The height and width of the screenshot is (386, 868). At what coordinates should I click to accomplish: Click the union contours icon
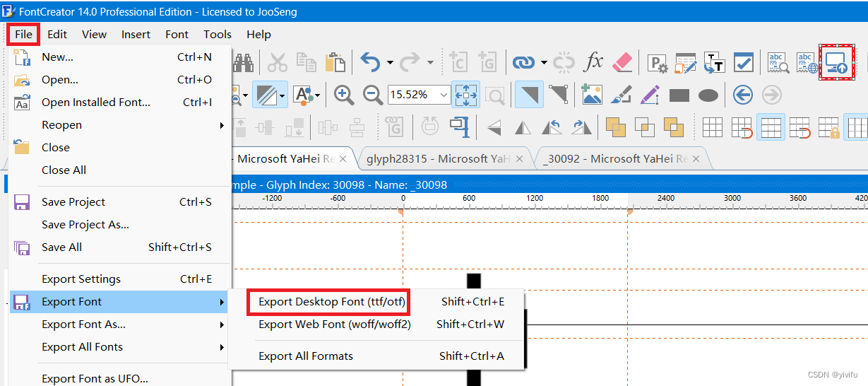pyautogui.click(x=616, y=127)
